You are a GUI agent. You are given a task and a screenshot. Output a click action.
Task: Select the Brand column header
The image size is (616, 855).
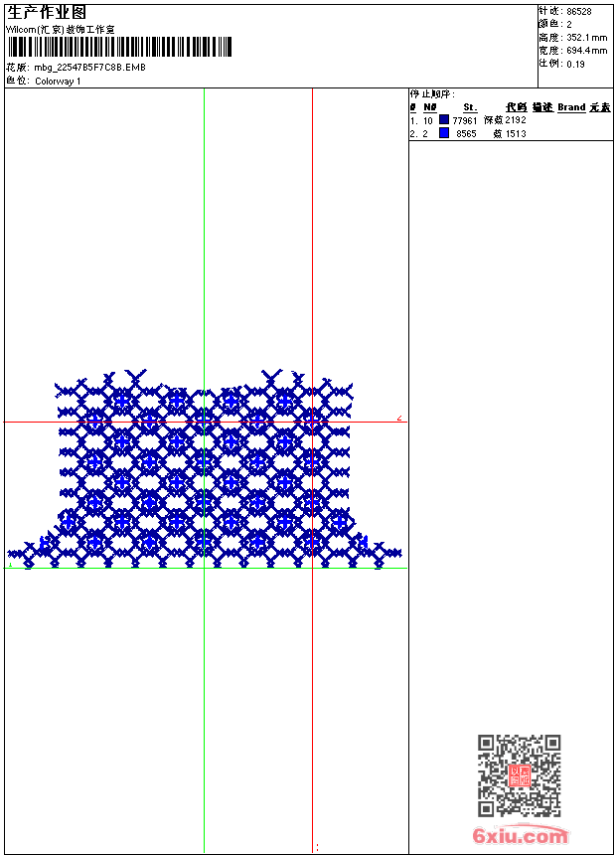(x=571, y=107)
